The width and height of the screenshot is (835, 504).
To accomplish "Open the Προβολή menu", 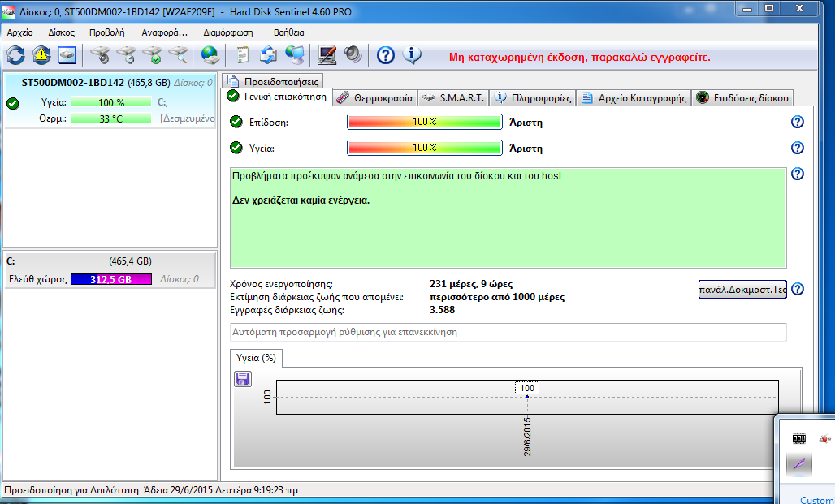I will 107,32.
